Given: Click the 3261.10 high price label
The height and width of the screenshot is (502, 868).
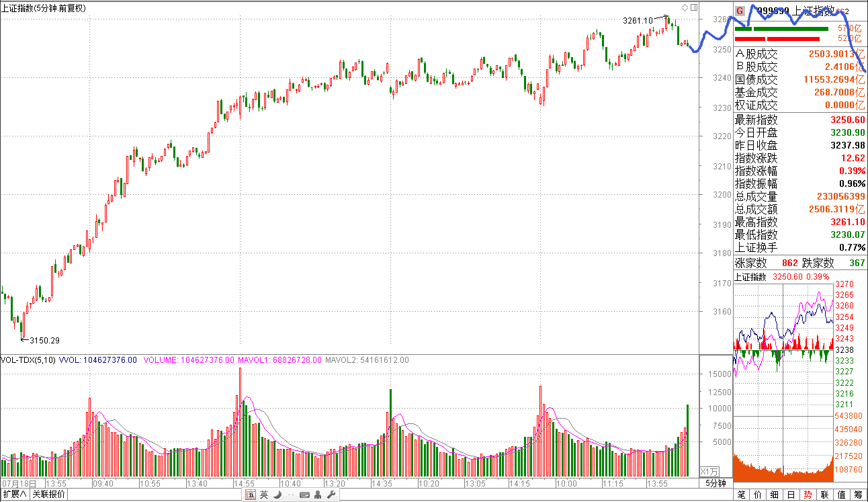Looking at the screenshot, I should pyautogui.click(x=638, y=20).
